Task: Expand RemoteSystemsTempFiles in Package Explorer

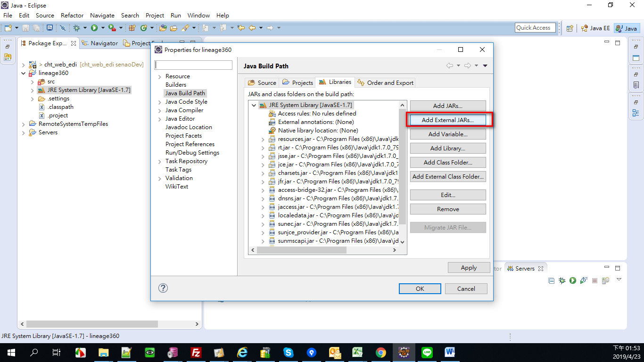Action: [24, 124]
